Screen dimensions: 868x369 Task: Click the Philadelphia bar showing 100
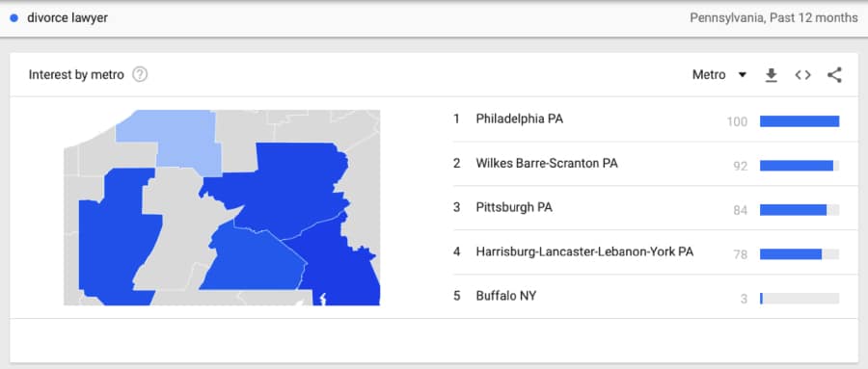[800, 121]
